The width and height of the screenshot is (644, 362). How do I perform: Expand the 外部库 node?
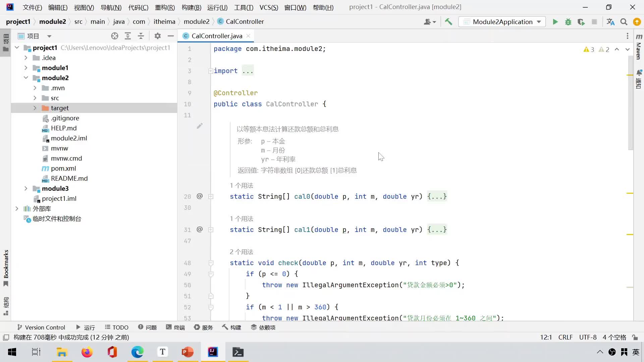click(17, 208)
